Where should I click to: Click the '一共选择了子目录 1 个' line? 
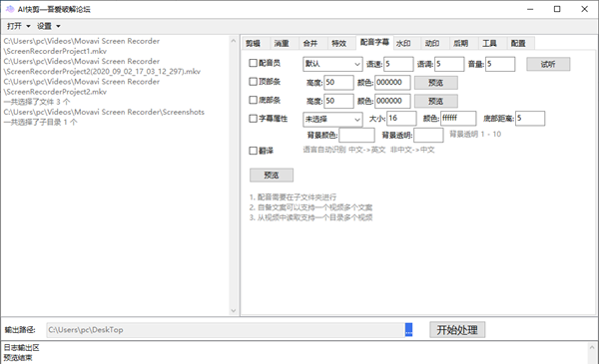41,122
